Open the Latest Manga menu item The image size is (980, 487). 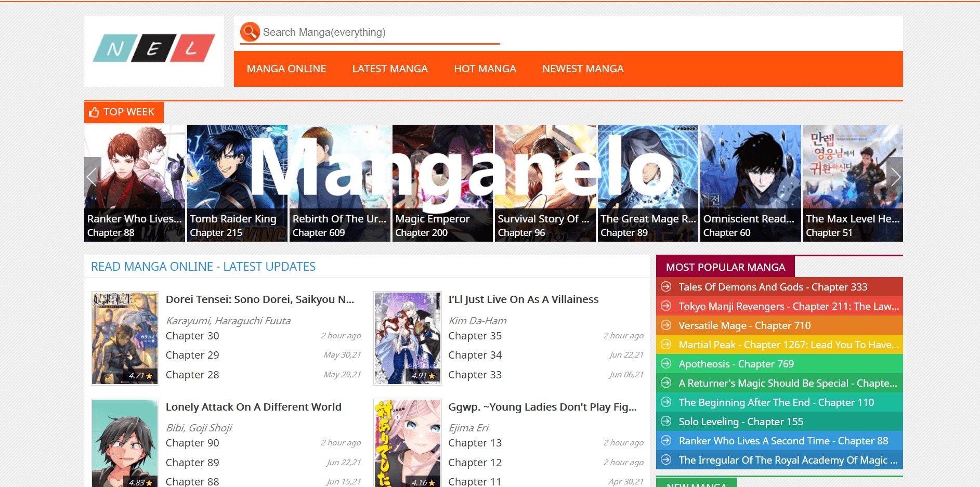pyautogui.click(x=390, y=69)
